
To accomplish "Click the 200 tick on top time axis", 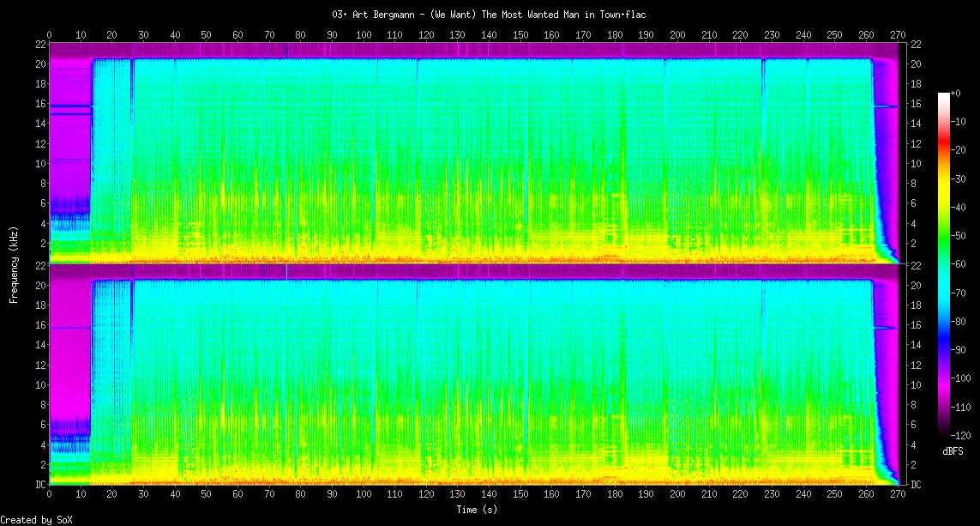I will [x=677, y=35].
